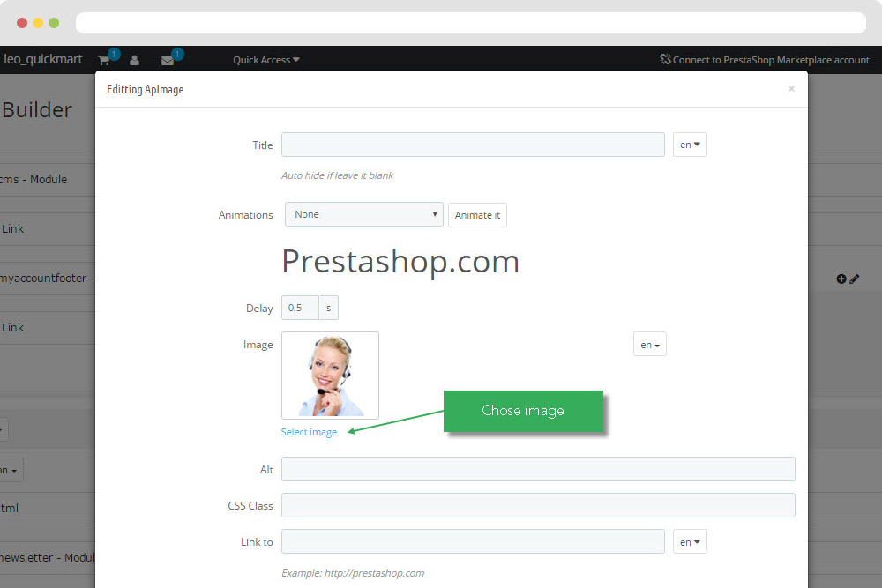
Task: Open the Link to language en dropdown
Action: coord(690,542)
